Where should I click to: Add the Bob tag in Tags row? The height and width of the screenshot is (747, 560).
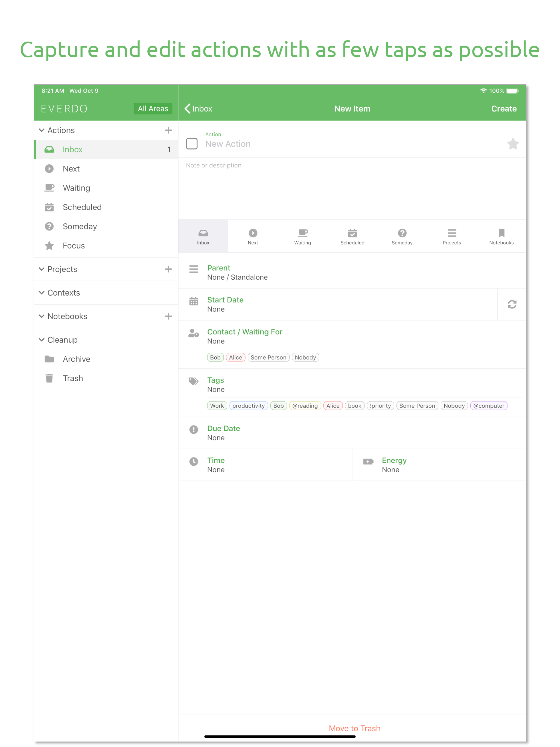pyautogui.click(x=278, y=405)
